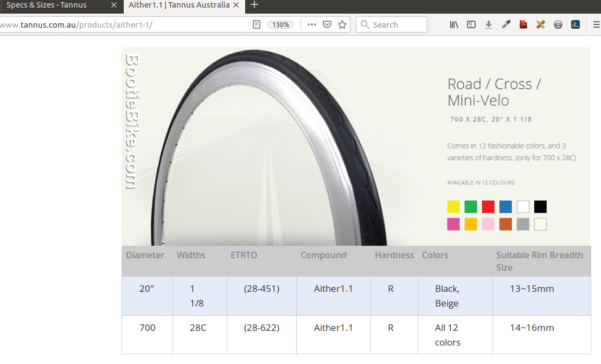The image size is (601, 364).
Task: Pick the green colour swatch
Action: coord(471,207)
